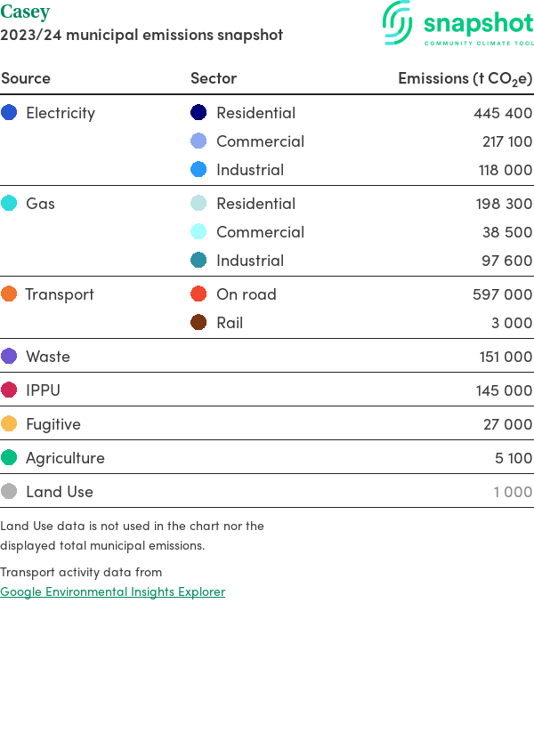Viewport: 534px width, 756px height.
Task: Click the Emissions column header
Action: point(465,78)
